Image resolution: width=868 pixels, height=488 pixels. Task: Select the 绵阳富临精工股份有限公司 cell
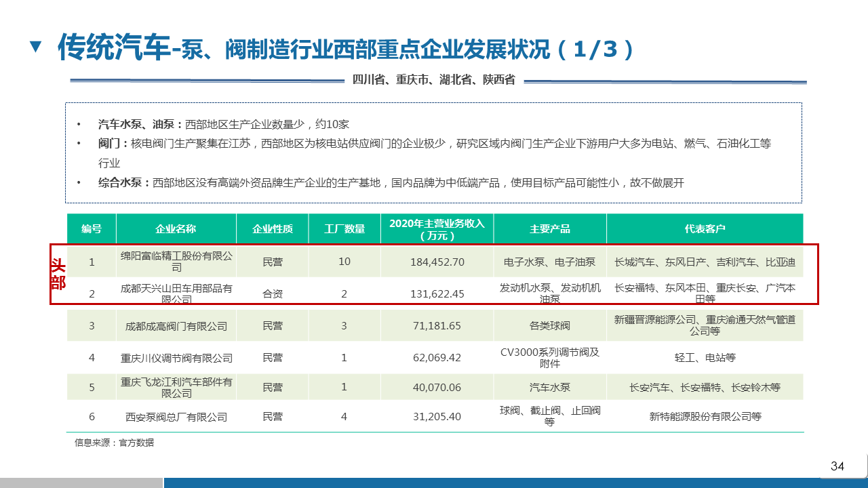(176, 262)
